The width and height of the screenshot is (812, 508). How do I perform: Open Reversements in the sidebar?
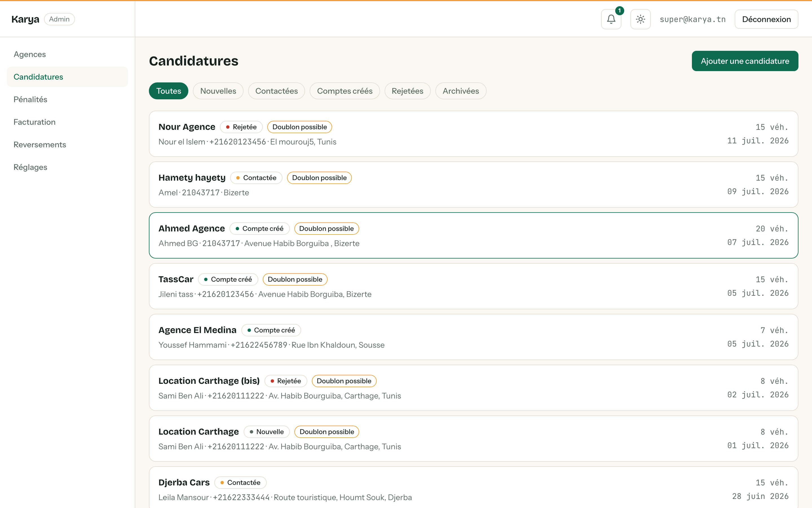67,144
